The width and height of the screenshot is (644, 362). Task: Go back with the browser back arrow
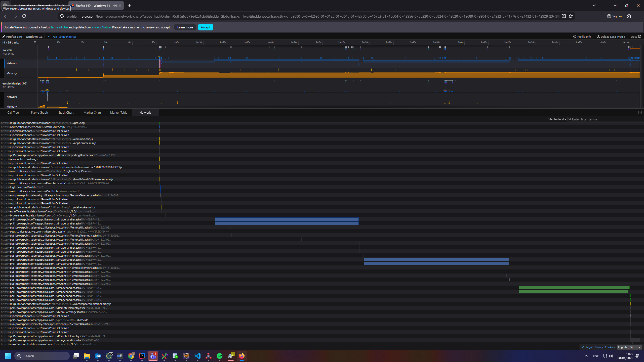6,16
